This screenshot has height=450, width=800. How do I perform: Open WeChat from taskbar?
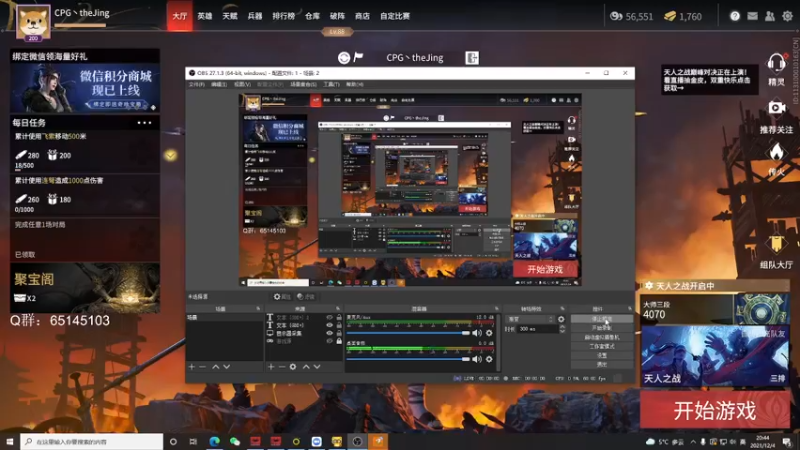pyautogui.click(x=235, y=441)
